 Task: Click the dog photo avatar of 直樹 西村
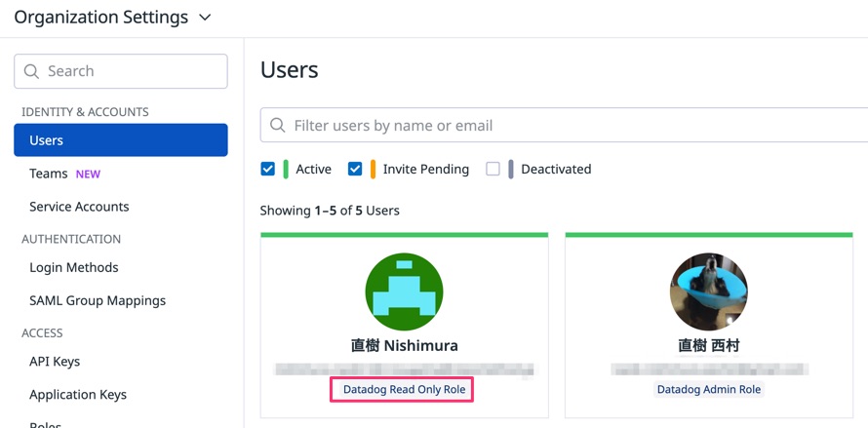coord(709,292)
